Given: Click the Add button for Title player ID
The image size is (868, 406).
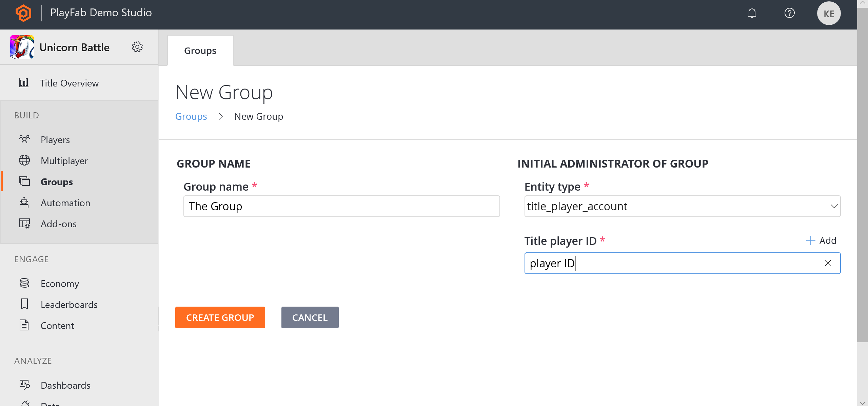Looking at the screenshot, I should tap(821, 240).
